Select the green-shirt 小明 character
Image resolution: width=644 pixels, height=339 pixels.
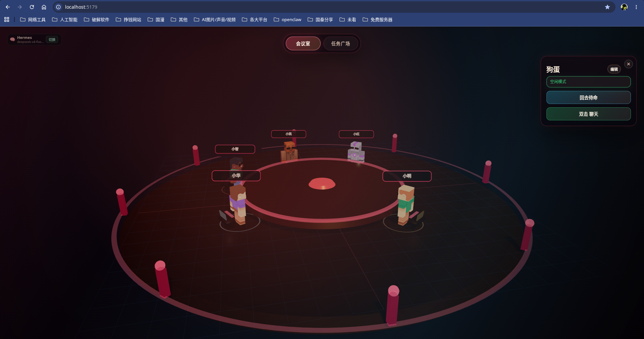click(406, 205)
